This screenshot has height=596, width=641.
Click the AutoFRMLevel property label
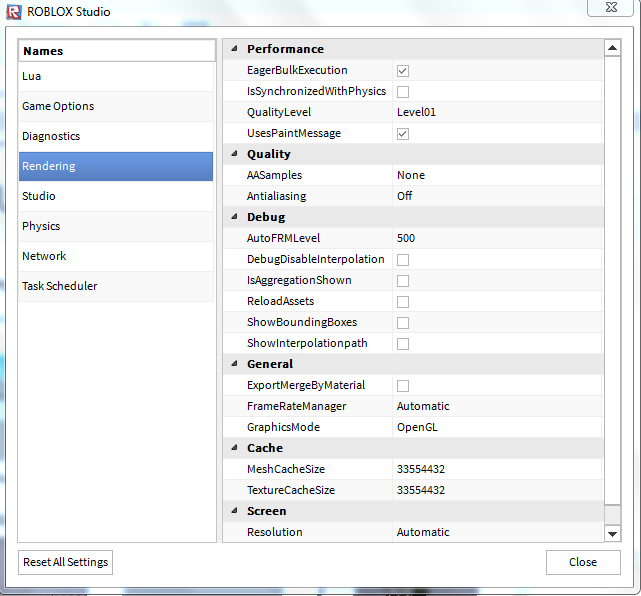point(283,238)
